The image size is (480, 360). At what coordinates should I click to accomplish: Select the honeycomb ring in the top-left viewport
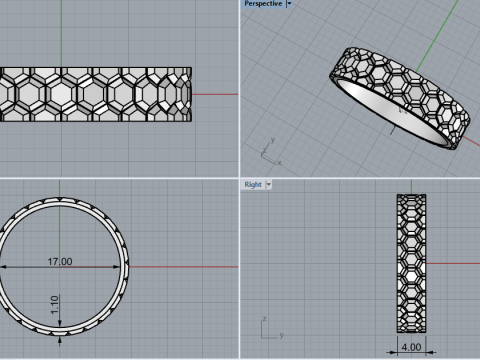(x=96, y=94)
